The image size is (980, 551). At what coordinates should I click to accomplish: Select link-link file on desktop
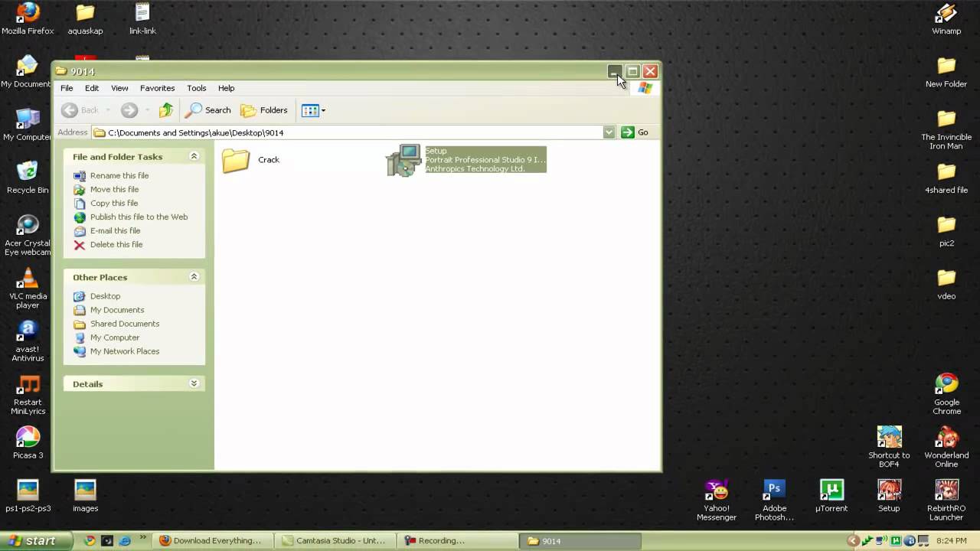(x=142, y=19)
